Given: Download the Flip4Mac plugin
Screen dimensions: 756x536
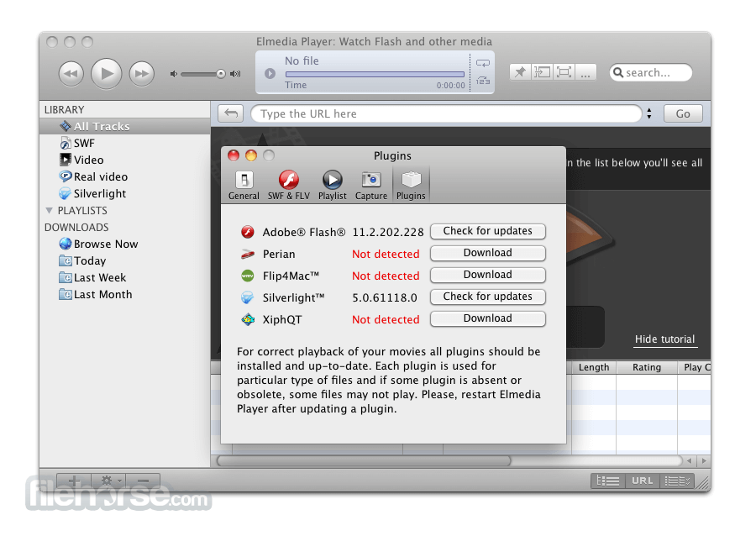Looking at the screenshot, I should click(488, 275).
